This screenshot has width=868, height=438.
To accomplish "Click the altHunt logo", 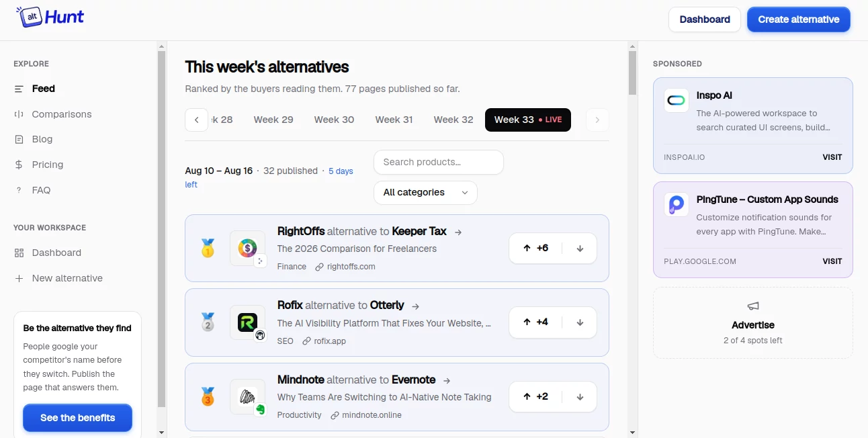I will [x=50, y=17].
